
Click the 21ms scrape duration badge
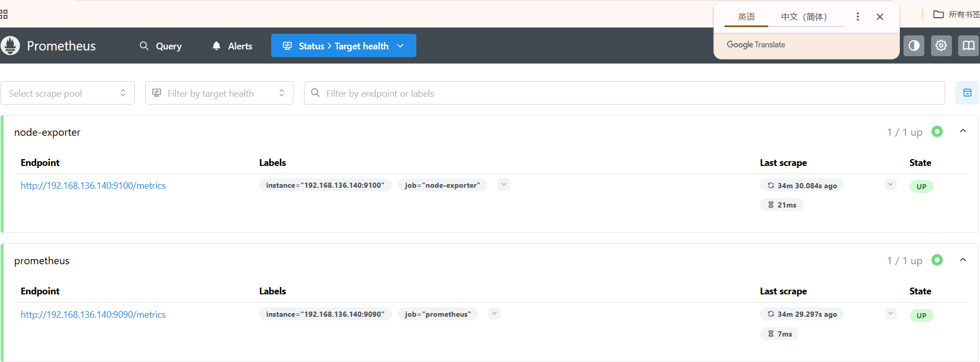tap(782, 205)
